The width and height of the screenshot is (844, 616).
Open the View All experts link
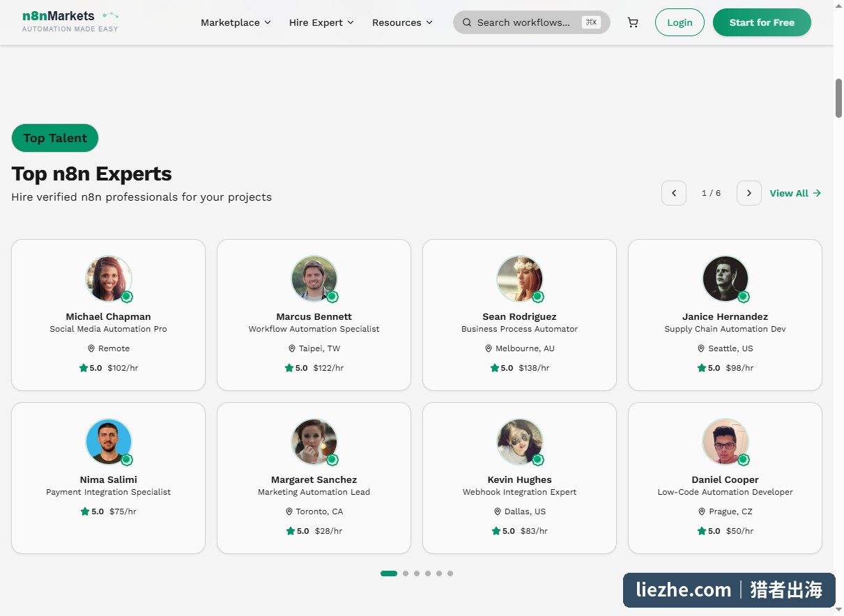tap(795, 193)
